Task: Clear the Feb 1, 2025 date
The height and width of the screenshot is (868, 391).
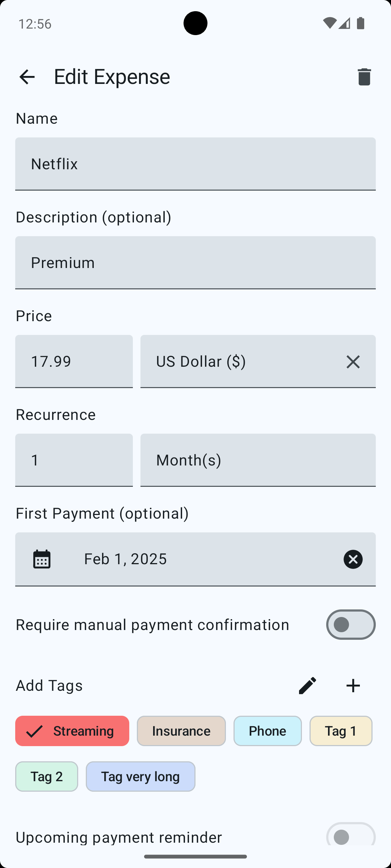Action: point(353,559)
